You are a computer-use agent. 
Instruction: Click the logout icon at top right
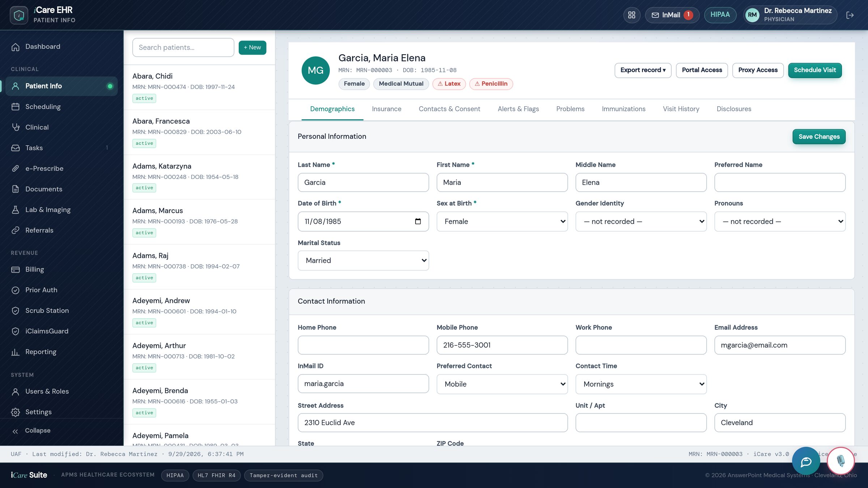point(850,15)
